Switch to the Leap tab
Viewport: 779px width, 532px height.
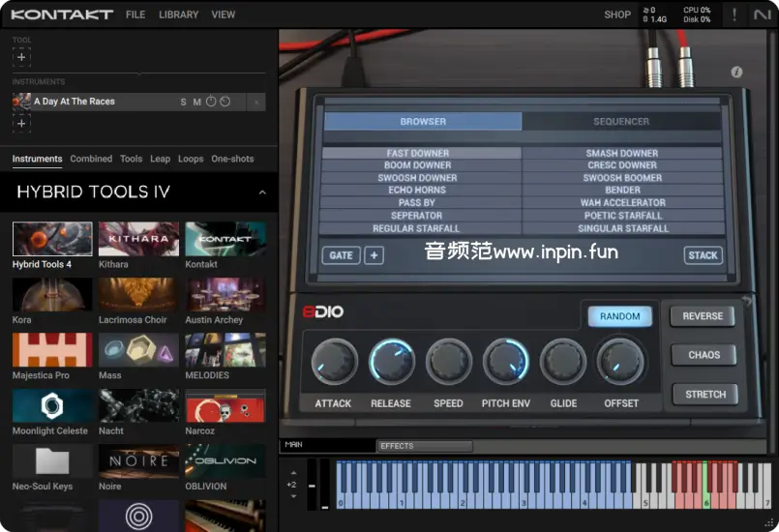[x=160, y=159]
